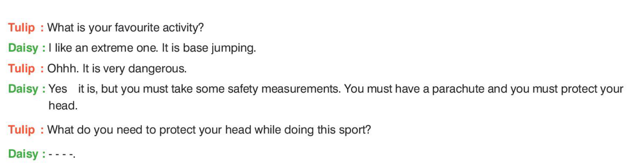Click the blank "- - - -" answer line

61,154
